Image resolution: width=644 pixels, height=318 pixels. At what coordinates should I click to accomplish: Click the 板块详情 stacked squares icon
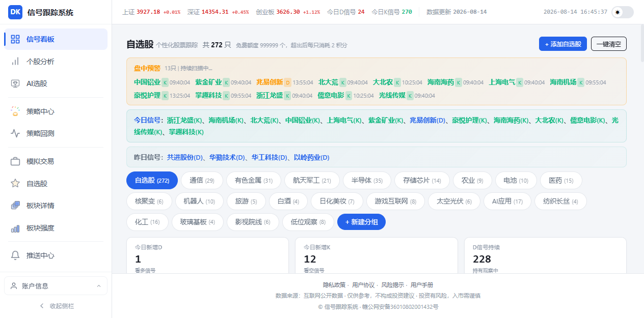tap(15, 206)
